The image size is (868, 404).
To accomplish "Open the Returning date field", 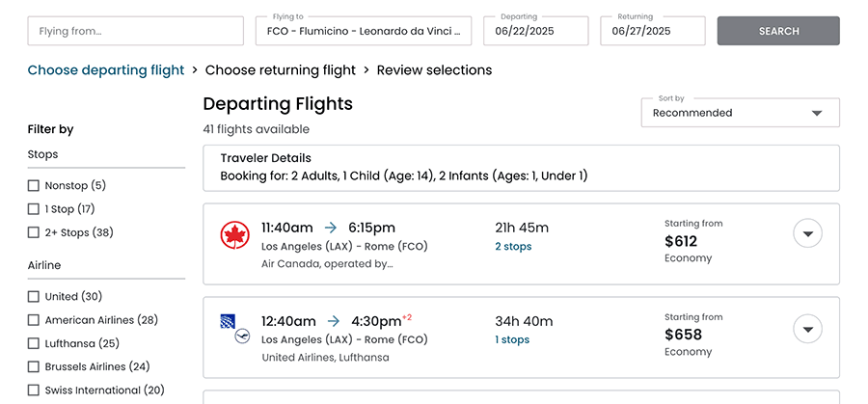I will pos(652,31).
